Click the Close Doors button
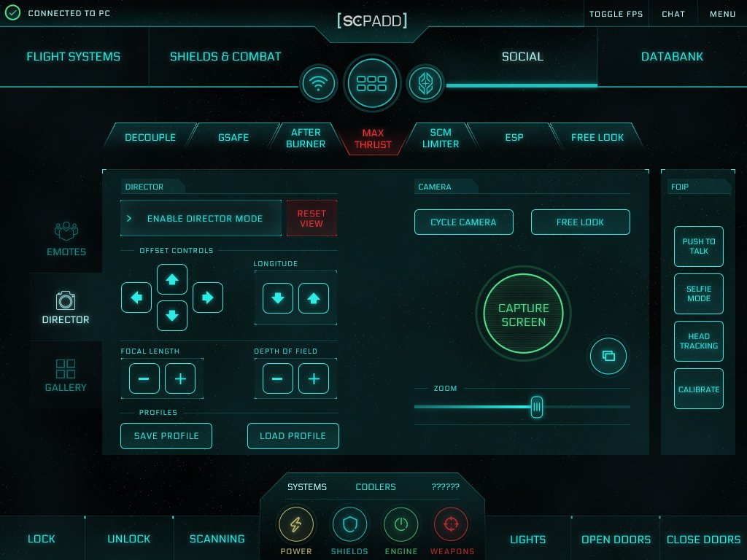The height and width of the screenshot is (560, 747). click(x=704, y=539)
